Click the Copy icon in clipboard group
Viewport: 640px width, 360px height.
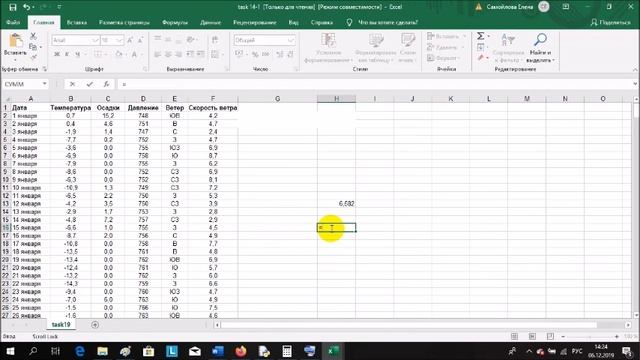coord(33,47)
